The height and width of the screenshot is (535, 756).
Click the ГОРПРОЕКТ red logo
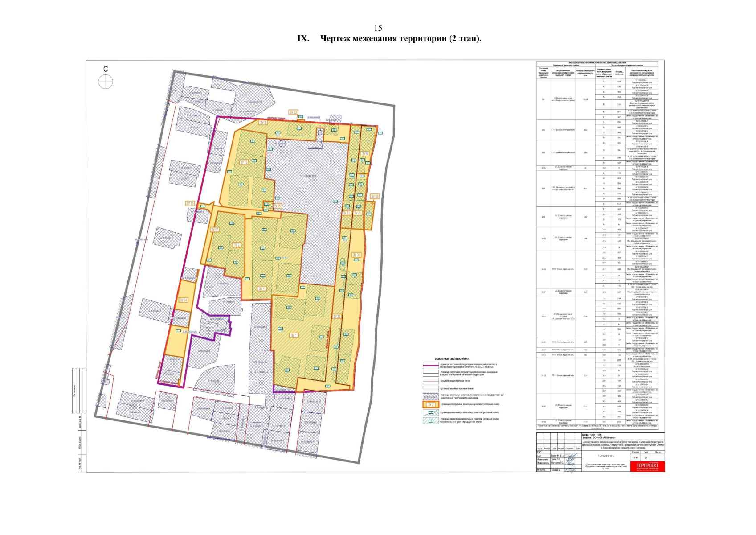point(647,466)
